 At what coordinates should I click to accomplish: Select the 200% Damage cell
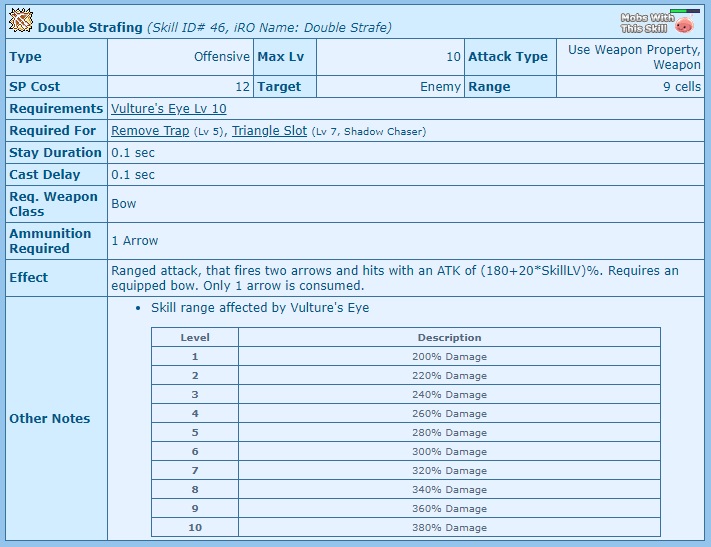pos(449,357)
